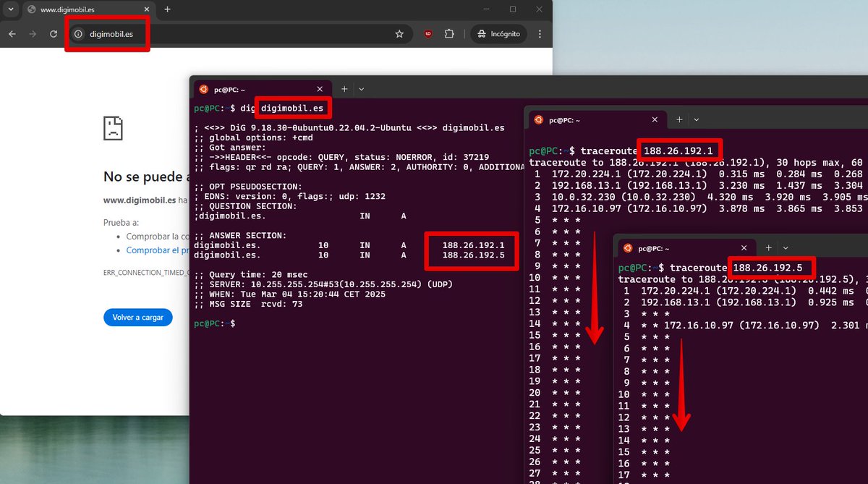Click the Comprobar el pr... link
Screen dimensions: 868x484
(x=157, y=250)
